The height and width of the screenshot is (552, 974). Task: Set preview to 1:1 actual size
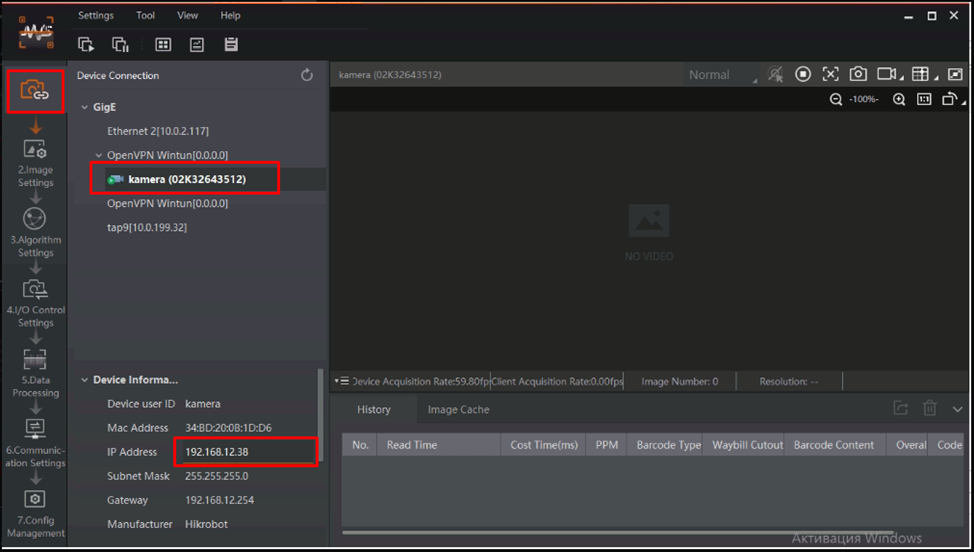[924, 99]
